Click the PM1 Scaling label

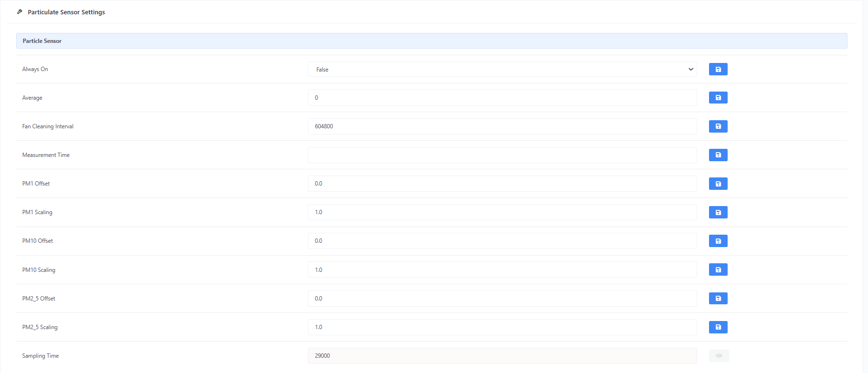coord(37,212)
